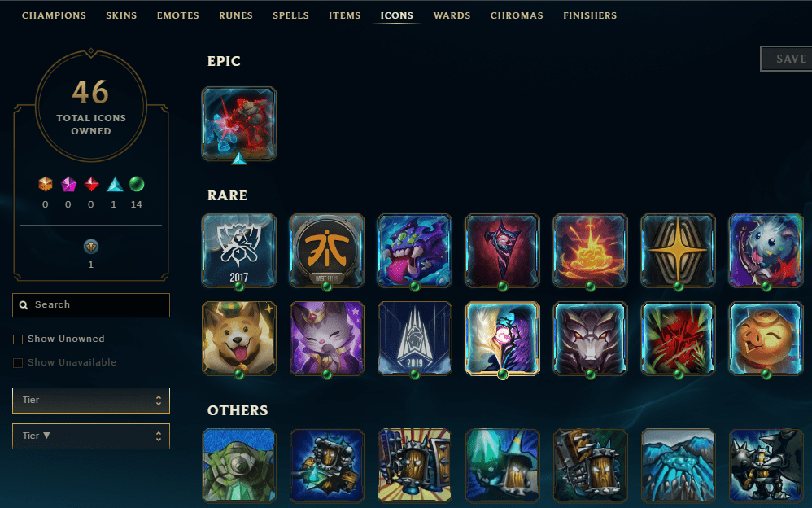Screen dimensions: 812x508
Task: Select the golden piggy bank icon
Action: click(766, 339)
